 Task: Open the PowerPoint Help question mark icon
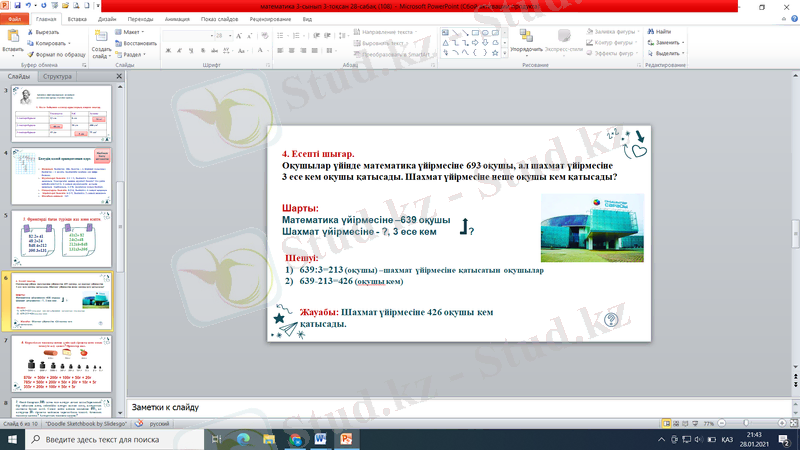790,19
